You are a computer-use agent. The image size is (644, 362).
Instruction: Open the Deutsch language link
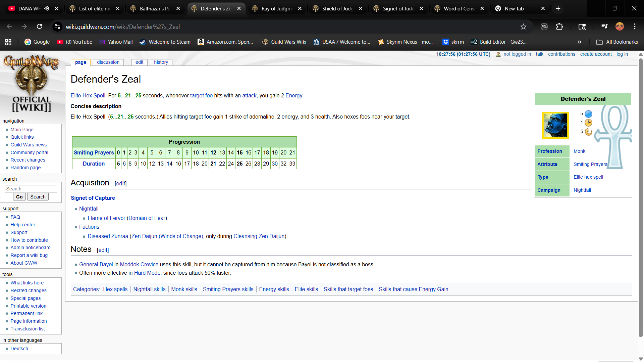(19, 349)
